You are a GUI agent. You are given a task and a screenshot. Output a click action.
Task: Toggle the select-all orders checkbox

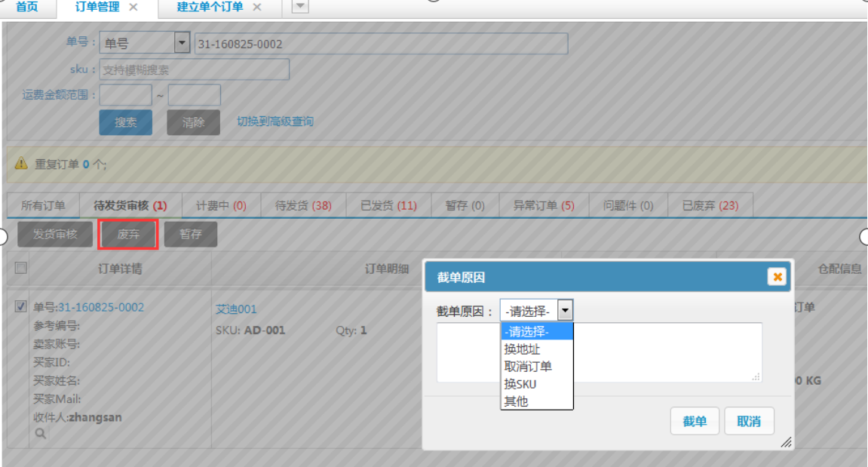coord(20,268)
